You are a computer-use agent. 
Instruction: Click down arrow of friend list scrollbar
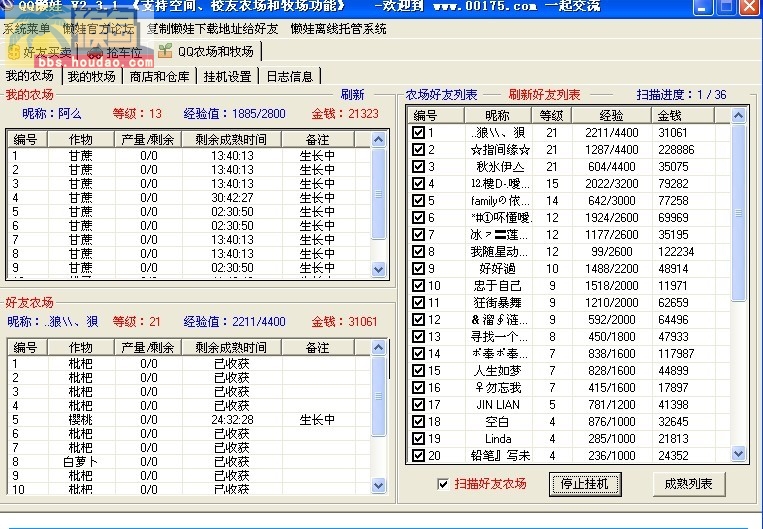click(739, 454)
